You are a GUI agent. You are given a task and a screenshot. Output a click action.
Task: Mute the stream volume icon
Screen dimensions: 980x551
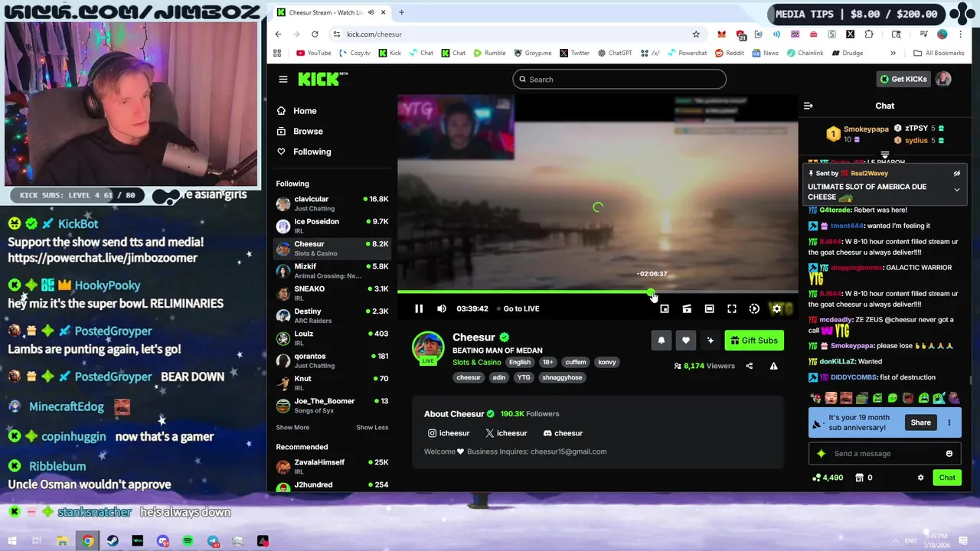(x=442, y=308)
